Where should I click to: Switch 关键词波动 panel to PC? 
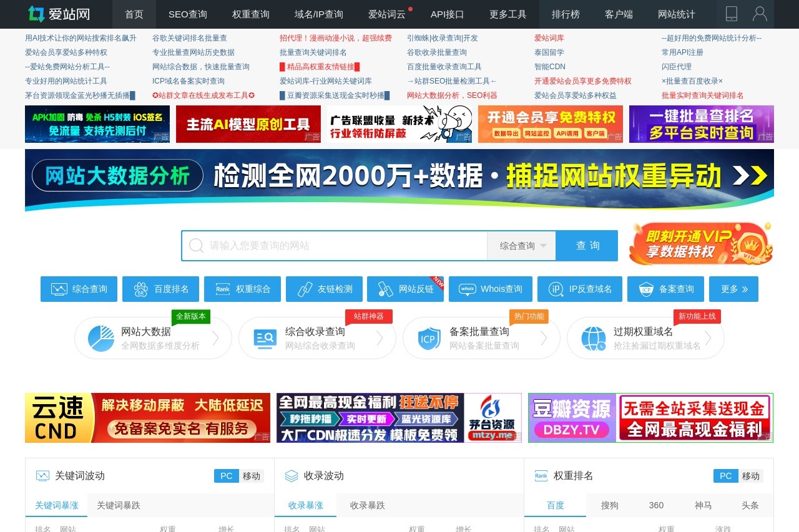227,476
